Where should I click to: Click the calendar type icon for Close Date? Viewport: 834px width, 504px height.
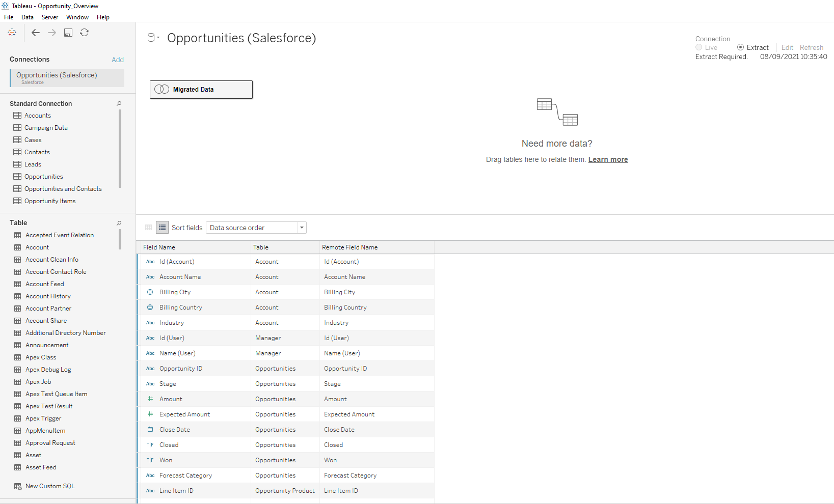pos(150,430)
